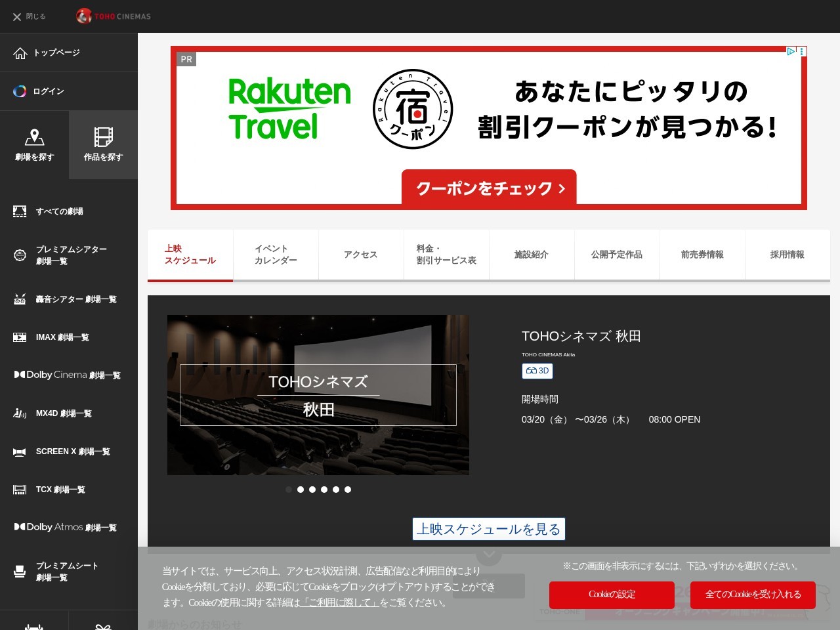Click the TOHOシネマズ 秋田 theater photo
The height and width of the screenshot is (630, 840).
coord(318,394)
